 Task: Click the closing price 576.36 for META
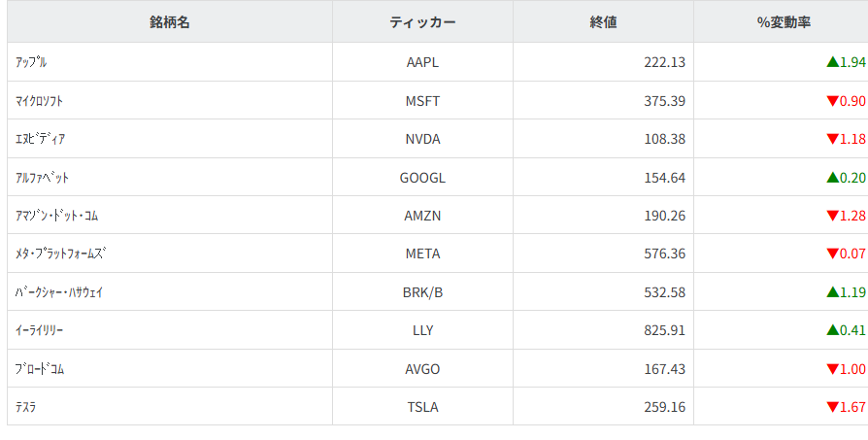pyautogui.click(x=664, y=254)
